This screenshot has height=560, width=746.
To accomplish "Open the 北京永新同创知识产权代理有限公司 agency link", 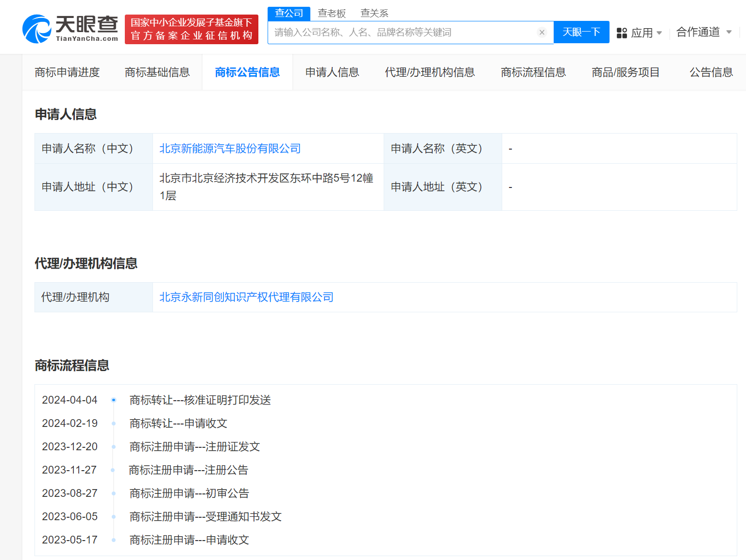I will coord(246,297).
